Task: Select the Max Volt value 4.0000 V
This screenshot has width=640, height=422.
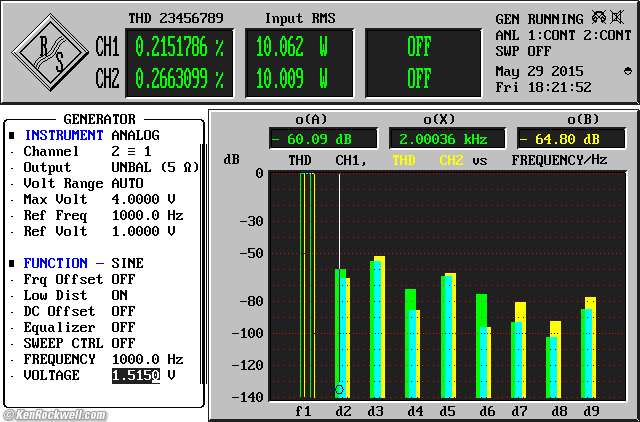Action: (144, 200)
